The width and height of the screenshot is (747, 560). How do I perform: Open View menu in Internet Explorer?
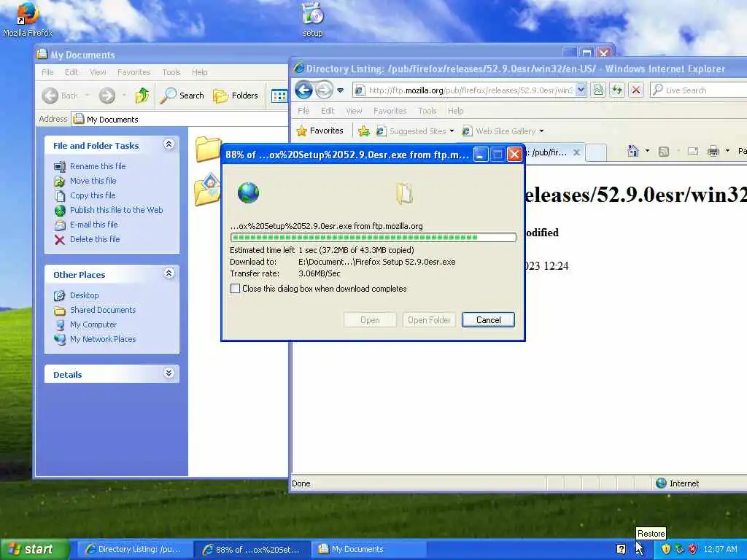tap(354, 111)
